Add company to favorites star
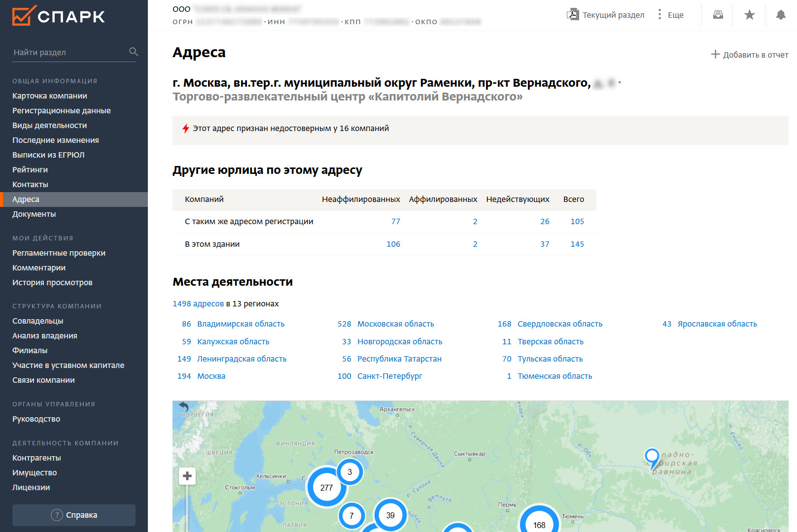 click(x=749, y=15)
